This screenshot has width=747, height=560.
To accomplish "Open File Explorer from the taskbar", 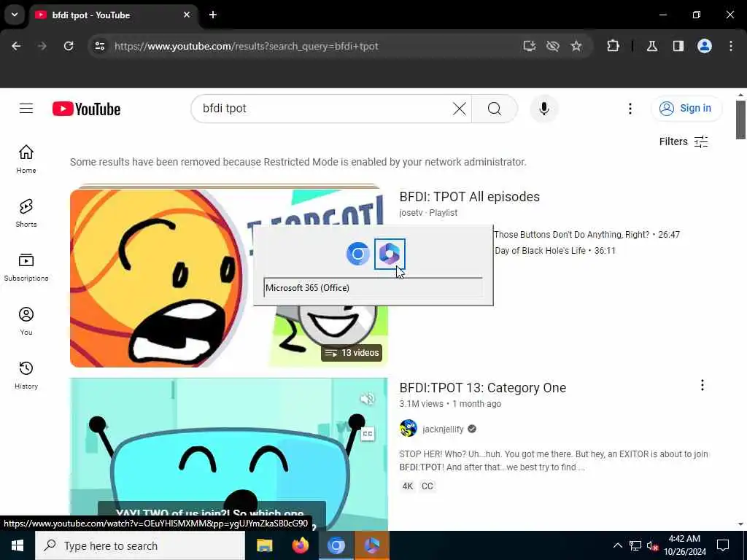I will [264, 545].
